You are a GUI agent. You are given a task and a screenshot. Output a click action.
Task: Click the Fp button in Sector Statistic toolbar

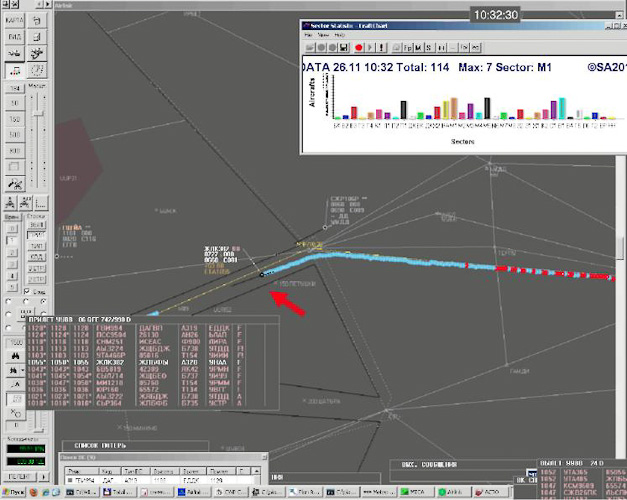407,48
